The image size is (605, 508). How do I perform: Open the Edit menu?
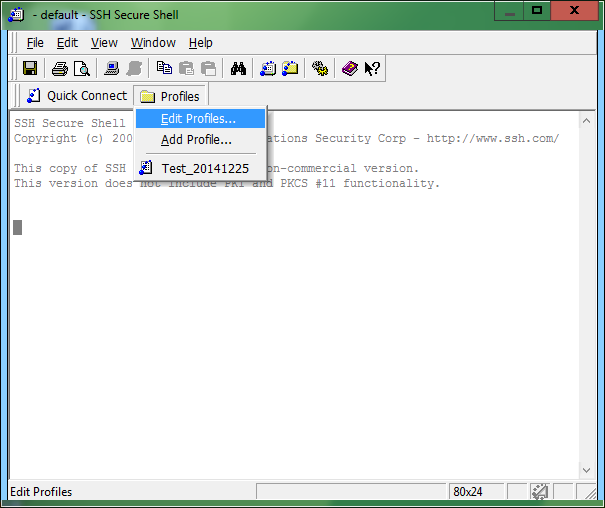[x=67, y=42]
